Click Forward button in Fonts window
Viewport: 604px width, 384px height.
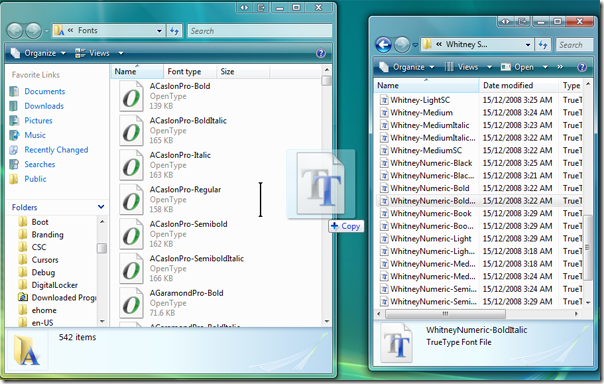pos(34,31)
